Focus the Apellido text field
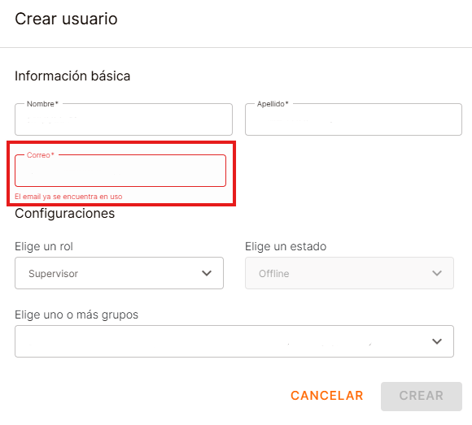 [x=353, y=119]
